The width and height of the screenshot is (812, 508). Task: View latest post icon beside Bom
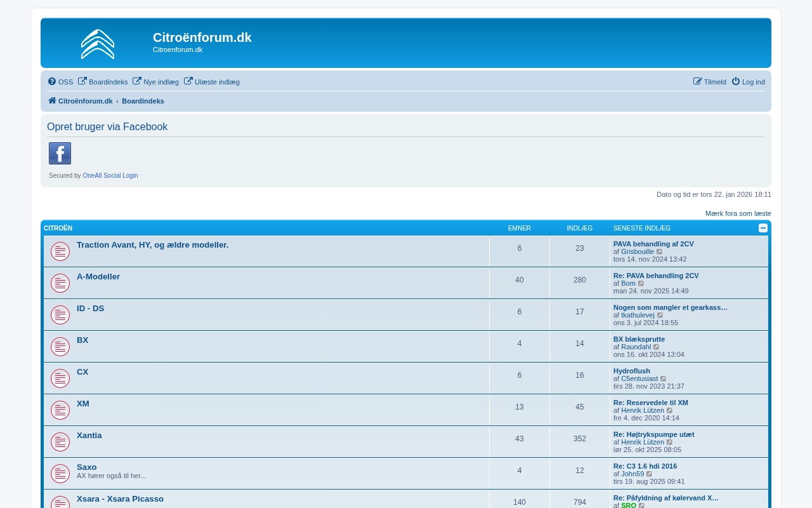[x=641, y=284]
